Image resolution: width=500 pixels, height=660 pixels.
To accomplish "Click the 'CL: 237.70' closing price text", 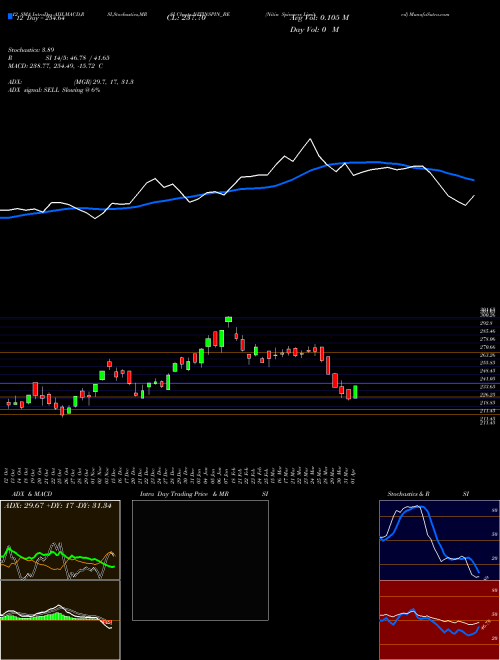I will [x=186, y=19].
